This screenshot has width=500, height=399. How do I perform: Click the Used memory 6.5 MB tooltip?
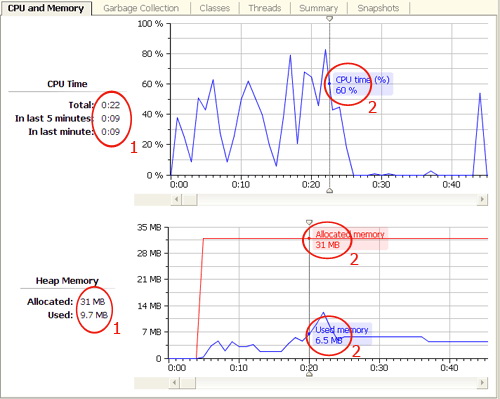342,335
